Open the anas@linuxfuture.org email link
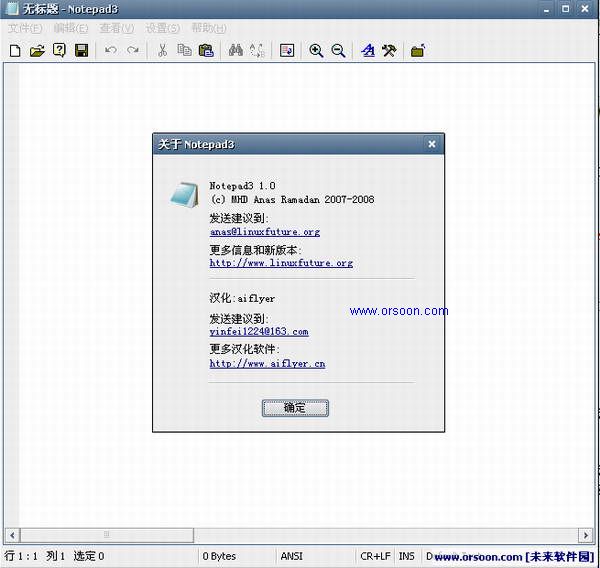Screen dimensions: 600x568 tap(265, 232)
